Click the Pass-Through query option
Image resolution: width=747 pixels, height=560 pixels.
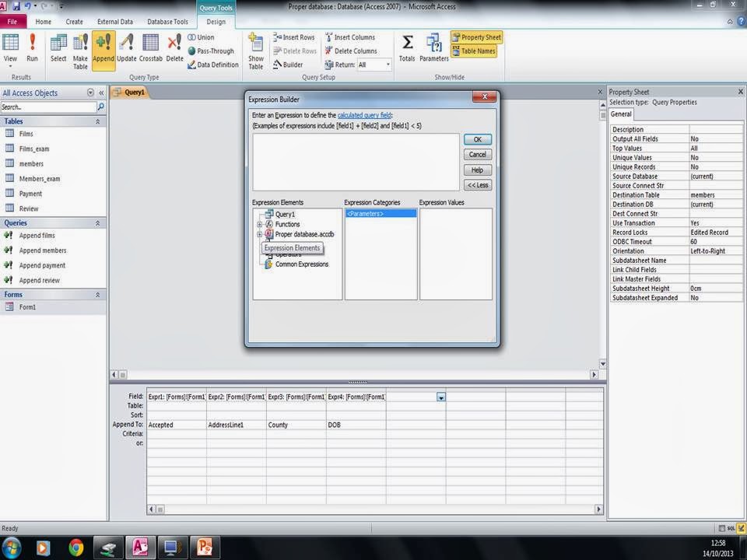coord(211,51)
